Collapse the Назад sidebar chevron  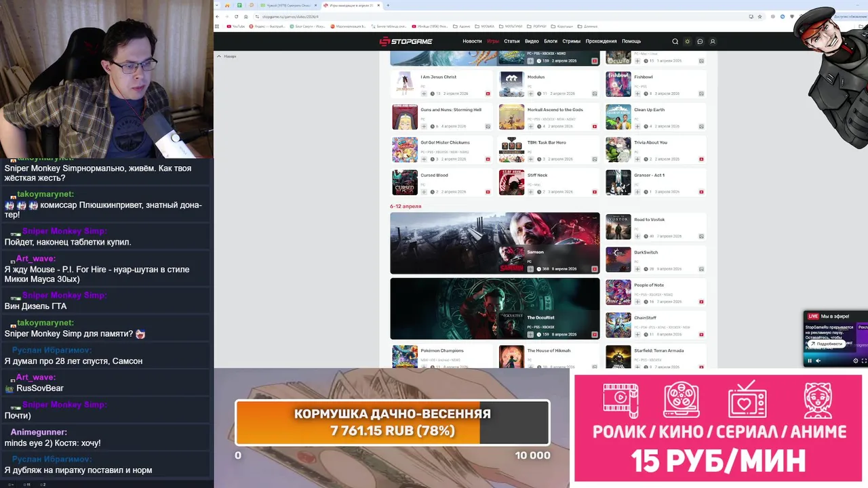(x=219, y=56)
